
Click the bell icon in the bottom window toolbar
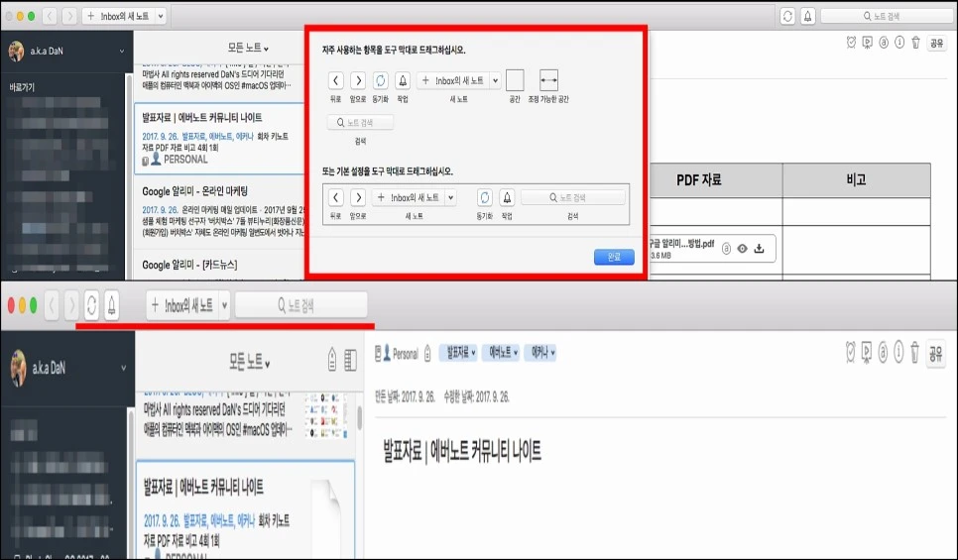(x=112, y=304)
